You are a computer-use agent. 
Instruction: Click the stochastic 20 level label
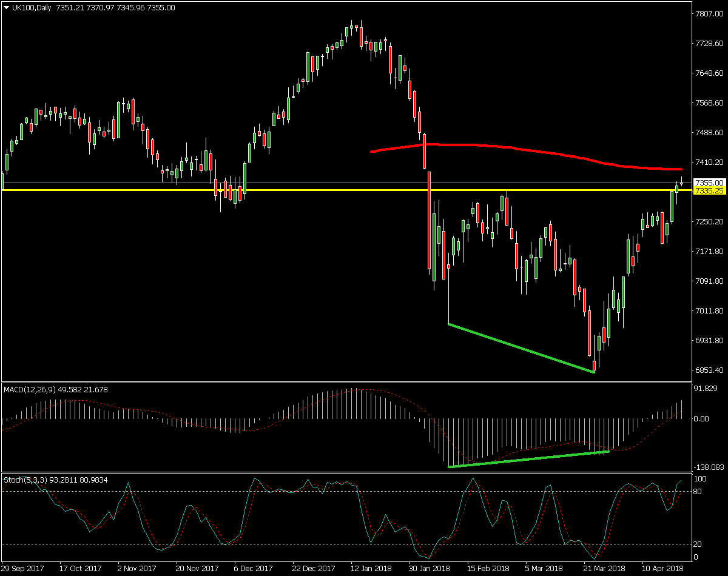point(699,544)
